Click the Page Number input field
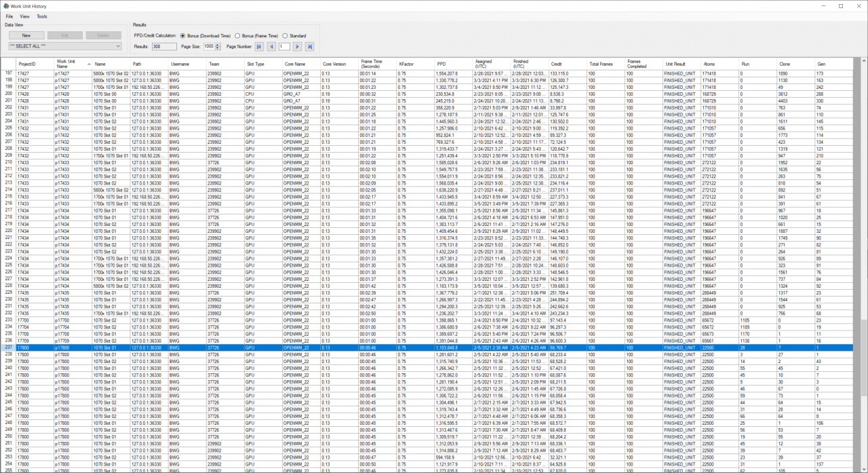Screen dimensions: 868x473 pos(283,46)
